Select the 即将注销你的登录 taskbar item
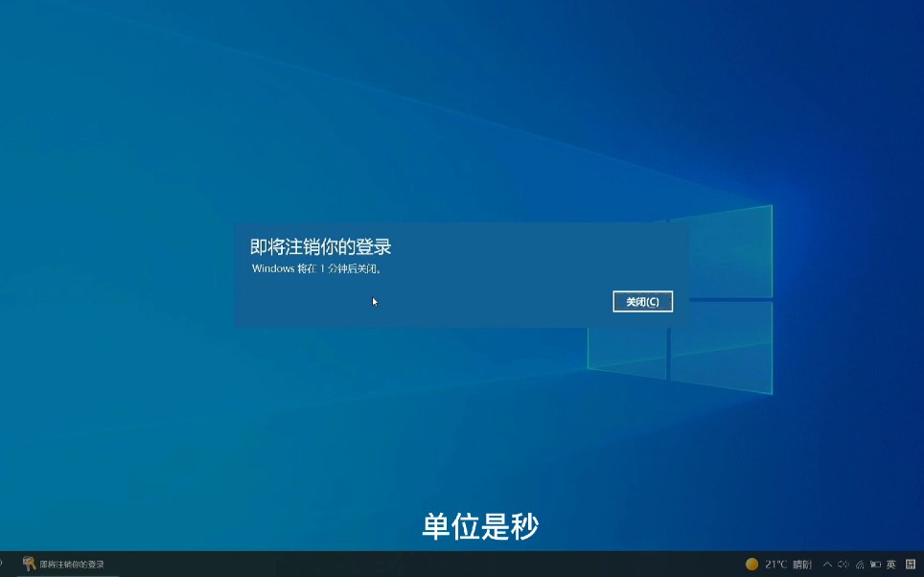The height and width of the screenshot is (577, 924). tap(62, 565)
